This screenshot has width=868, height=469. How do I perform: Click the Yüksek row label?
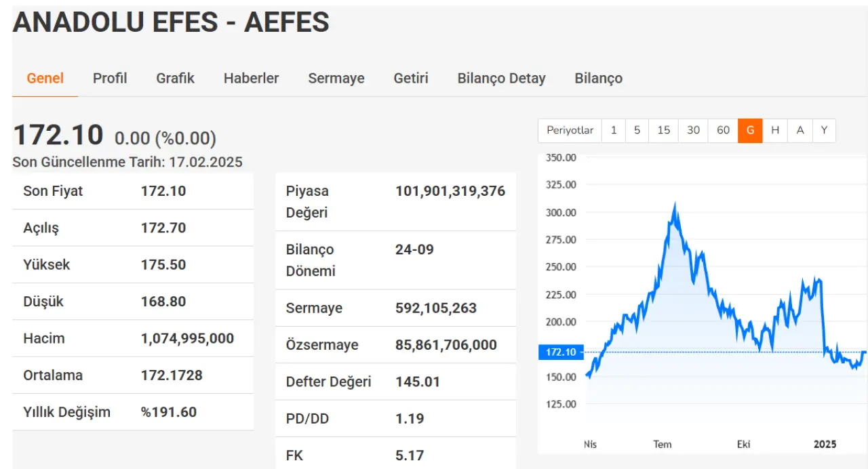click(x=47, y=264)
